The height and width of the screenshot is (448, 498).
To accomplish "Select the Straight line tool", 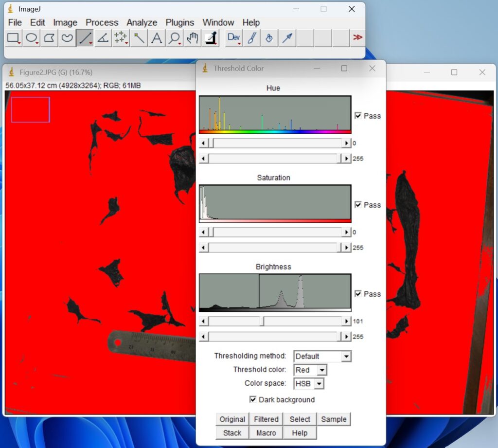I will click(84, 38).
